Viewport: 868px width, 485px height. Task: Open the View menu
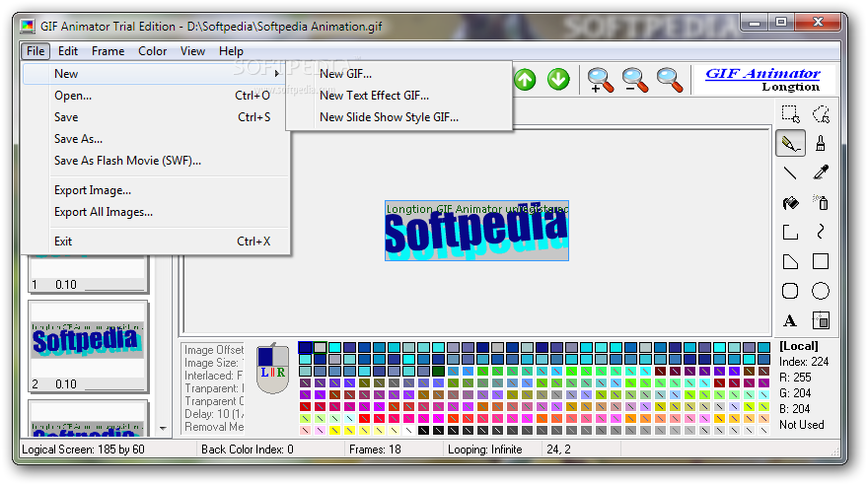pos(192,51)
